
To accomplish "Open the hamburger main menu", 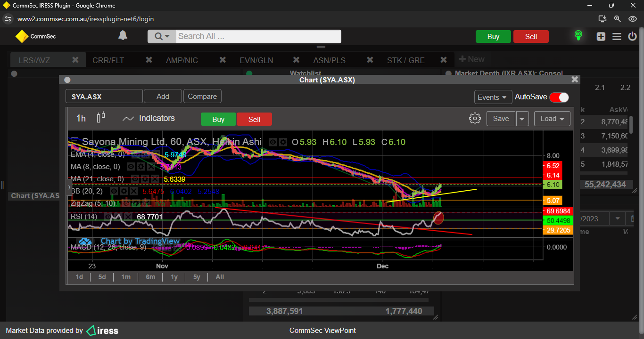I will (x=617, y=36).
